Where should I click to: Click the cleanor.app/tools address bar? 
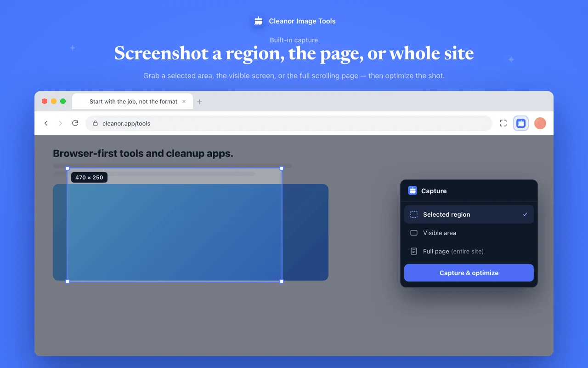tap(288, 123)
